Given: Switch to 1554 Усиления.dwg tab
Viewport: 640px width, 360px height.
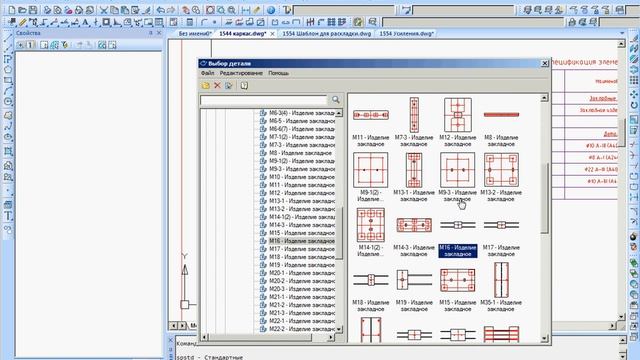Looking at the screenshot, I should [407, 34].
